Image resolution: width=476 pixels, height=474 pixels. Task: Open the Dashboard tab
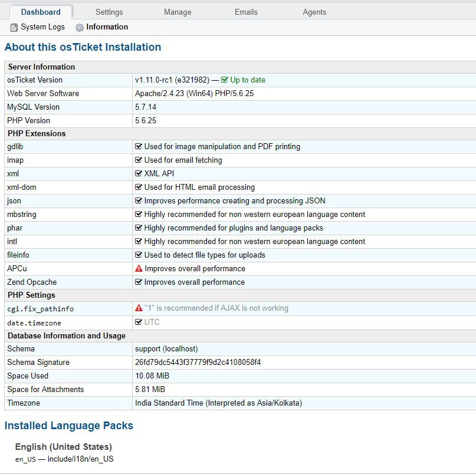tap(41, 12)
